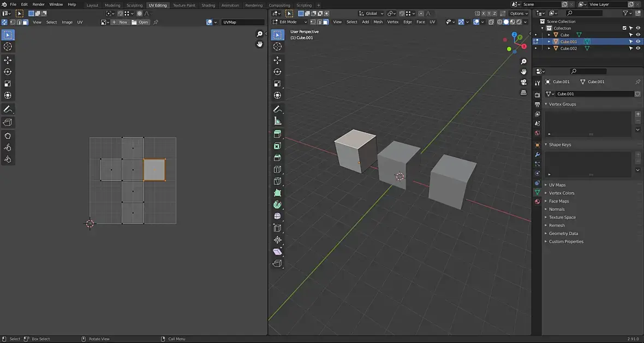Screen dimensions: 644x343
Task: Open the Render menu
Action: coord(38,4)
